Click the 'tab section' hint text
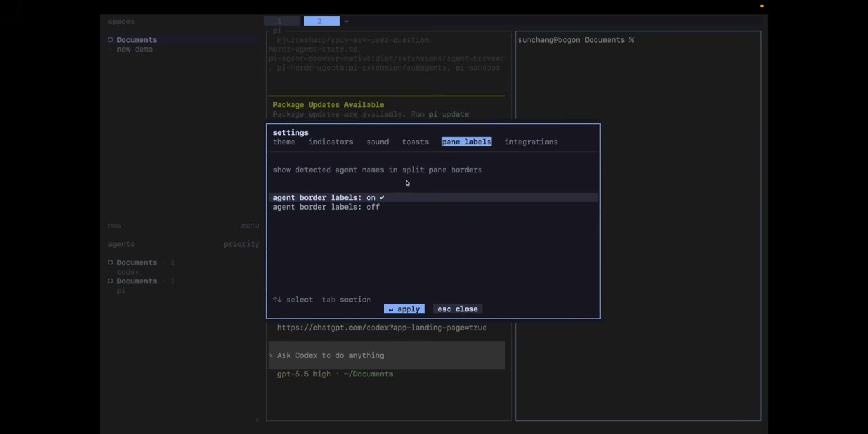The height and width of the screenshot is (434, 868). click(347, 299)
